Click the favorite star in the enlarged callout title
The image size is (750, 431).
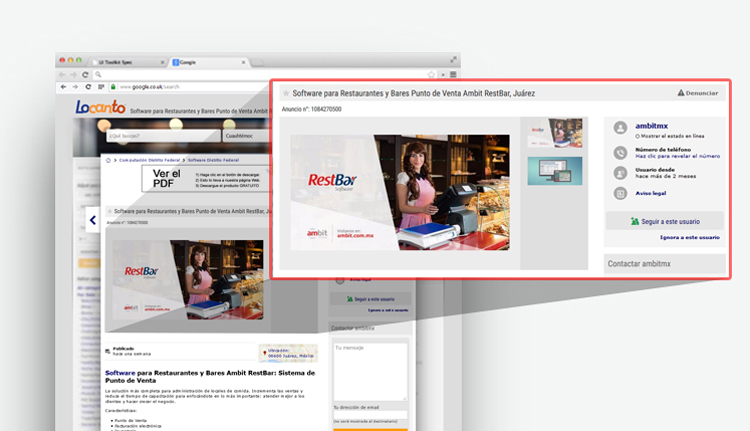[286, 93]
